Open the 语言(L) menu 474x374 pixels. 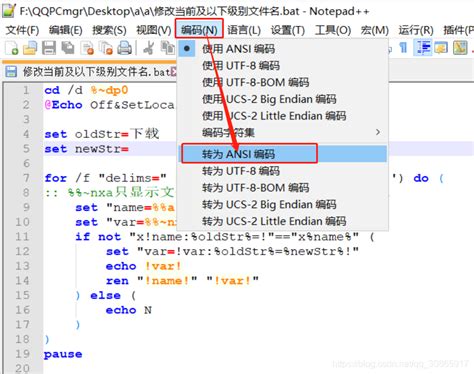(244, 30)
